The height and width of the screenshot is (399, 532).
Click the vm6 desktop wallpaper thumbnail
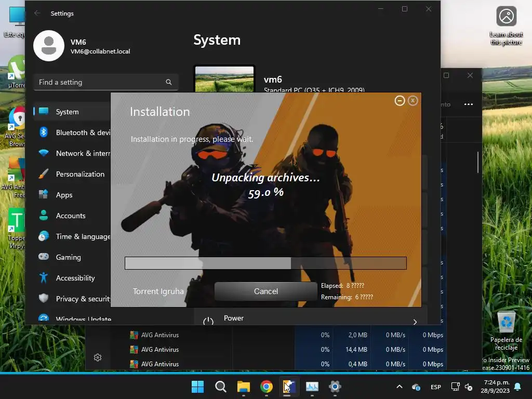[x=224, y=79]
